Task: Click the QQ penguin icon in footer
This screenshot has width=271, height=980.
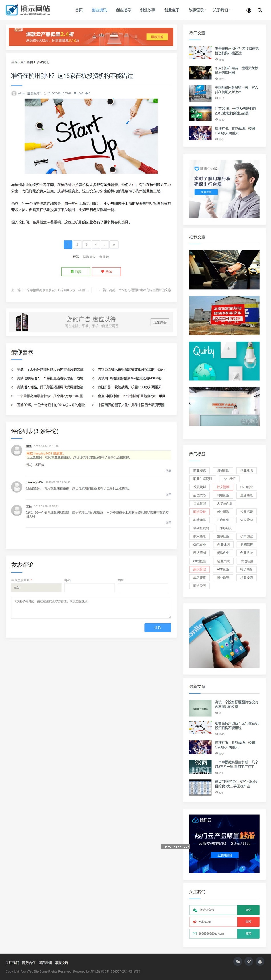Action: click(260, 961)
